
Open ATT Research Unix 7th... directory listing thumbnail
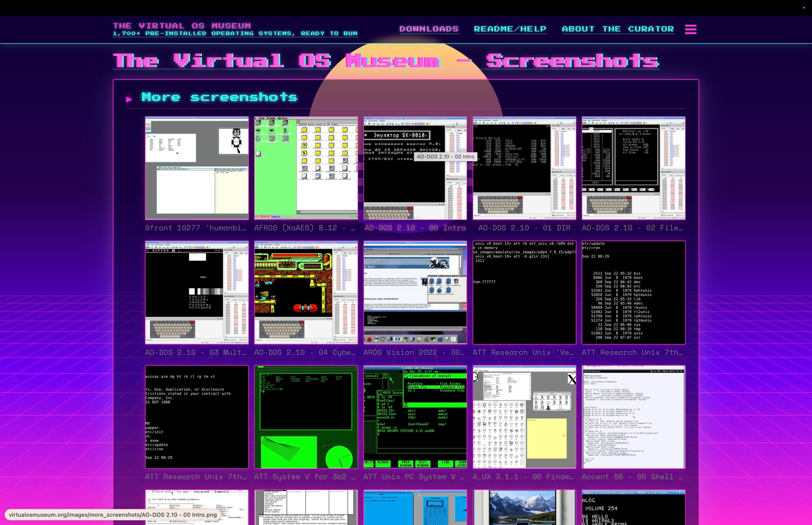point(633,293)
